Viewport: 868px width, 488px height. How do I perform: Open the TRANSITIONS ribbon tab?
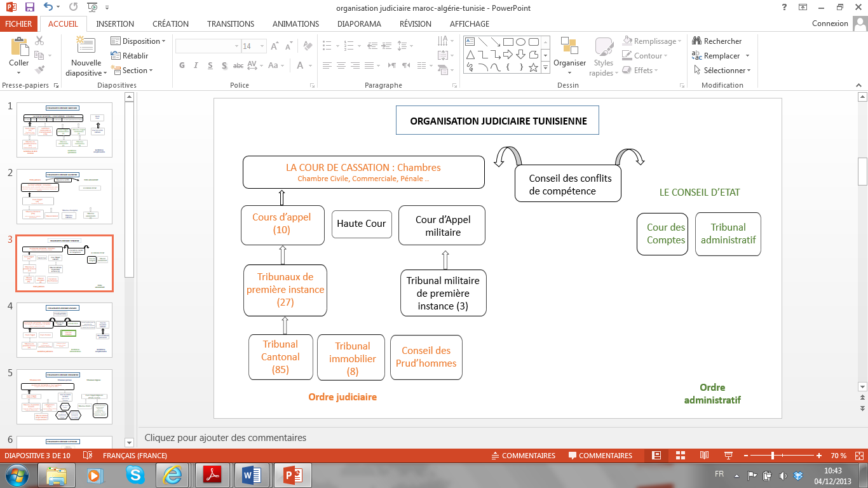231,24
